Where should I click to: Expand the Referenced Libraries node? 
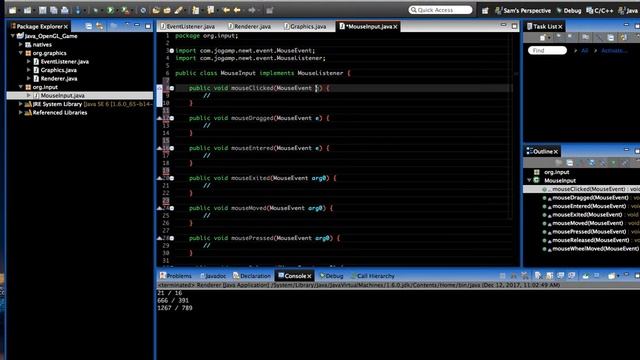point(20,113)
